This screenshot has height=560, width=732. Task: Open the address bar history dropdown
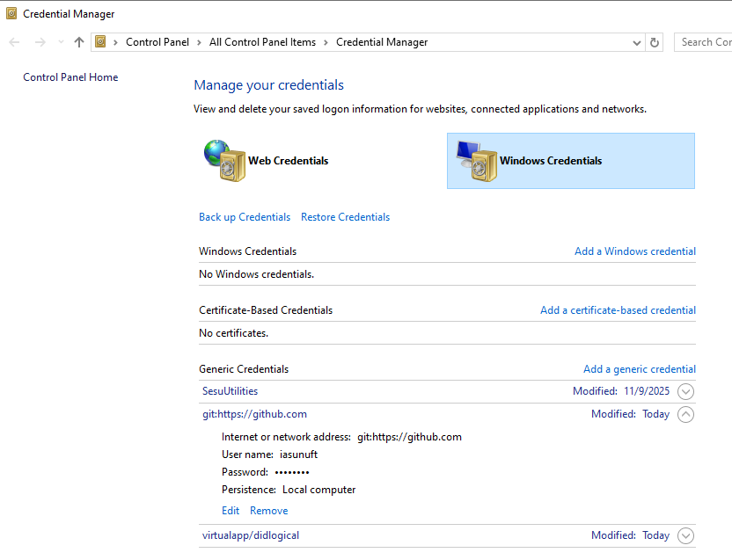point(637,42)
